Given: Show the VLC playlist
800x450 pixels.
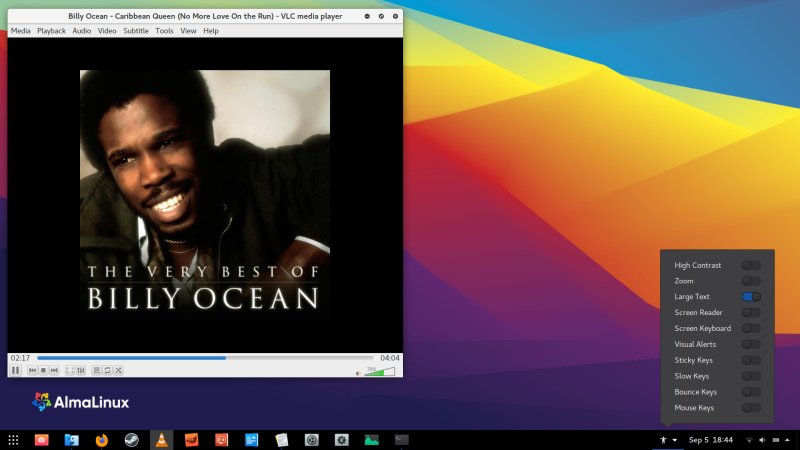Looking at the screenshot, I should click(96, 370).
